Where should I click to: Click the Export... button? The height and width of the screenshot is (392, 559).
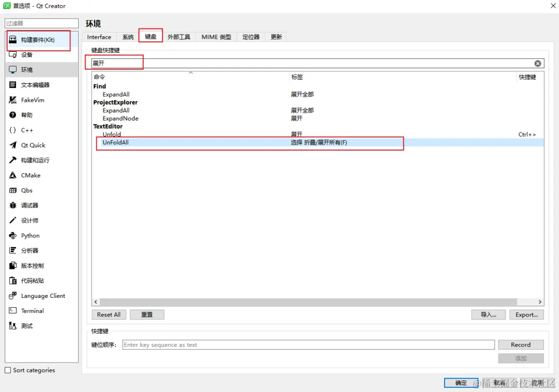526,315
